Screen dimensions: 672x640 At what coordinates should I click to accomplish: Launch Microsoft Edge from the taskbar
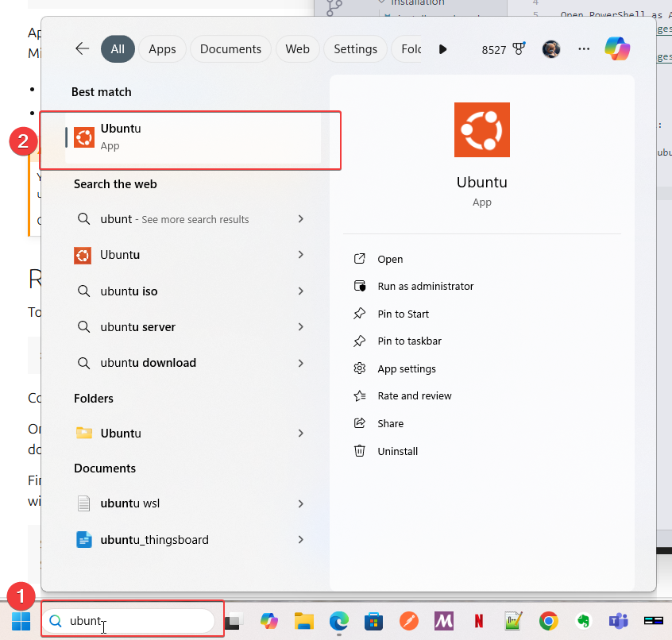click(x=339, y=621)
